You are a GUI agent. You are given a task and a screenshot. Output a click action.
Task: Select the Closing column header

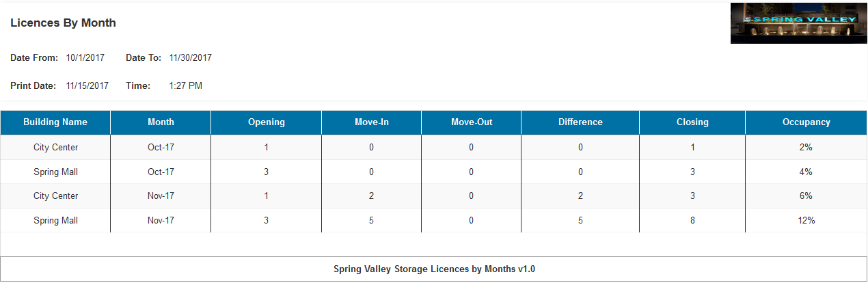(692, 122)
